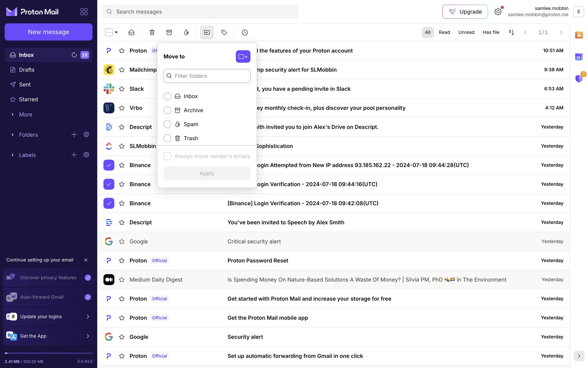Click the Filter folders input field
Viewport: 588px width, 368px height.
[207, 76]
